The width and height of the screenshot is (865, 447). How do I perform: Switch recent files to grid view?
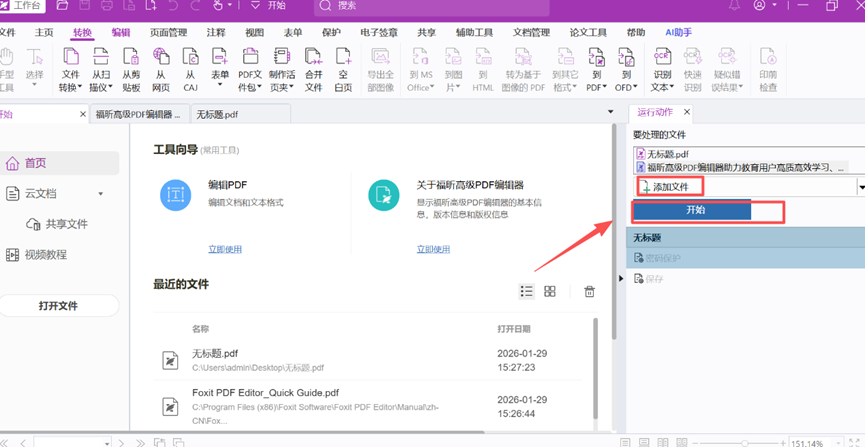550,291
